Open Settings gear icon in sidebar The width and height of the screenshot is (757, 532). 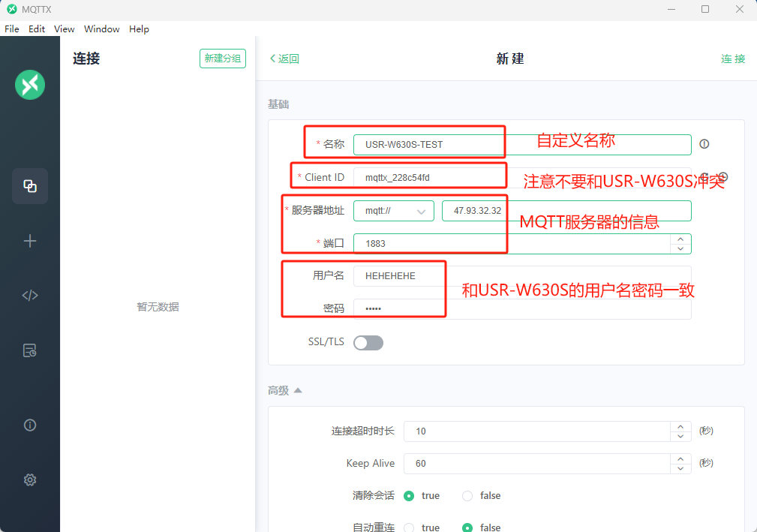30,479
